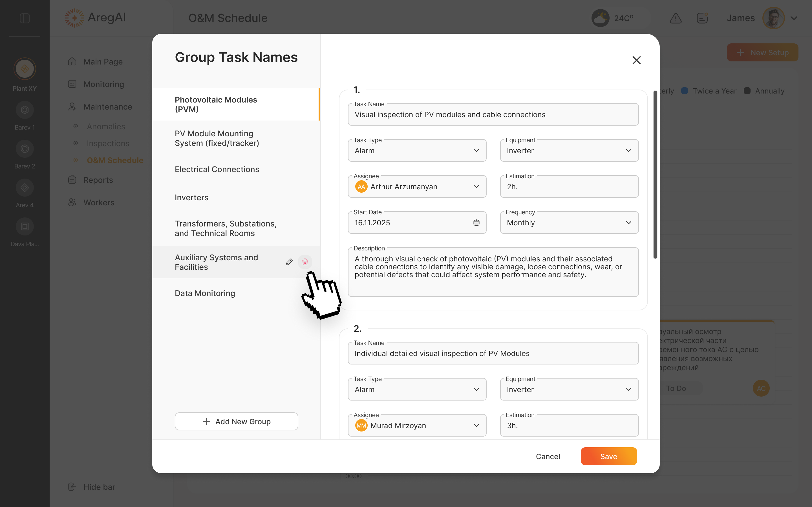
Task: Toggle the sidebar collapse icon
Action: (x=25, y=18)
